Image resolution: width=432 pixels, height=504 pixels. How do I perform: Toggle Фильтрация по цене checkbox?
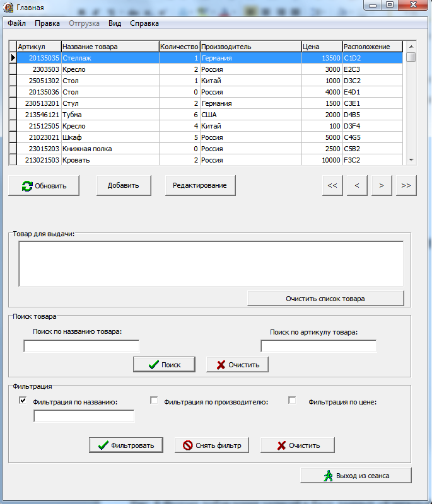click(292, 400)
